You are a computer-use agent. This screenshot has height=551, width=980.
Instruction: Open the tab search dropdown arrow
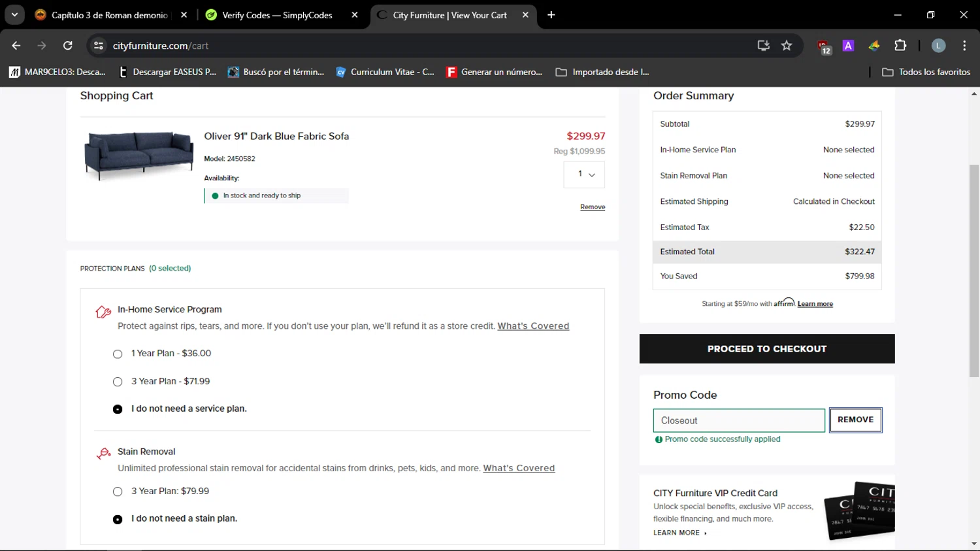coord(14,14)
